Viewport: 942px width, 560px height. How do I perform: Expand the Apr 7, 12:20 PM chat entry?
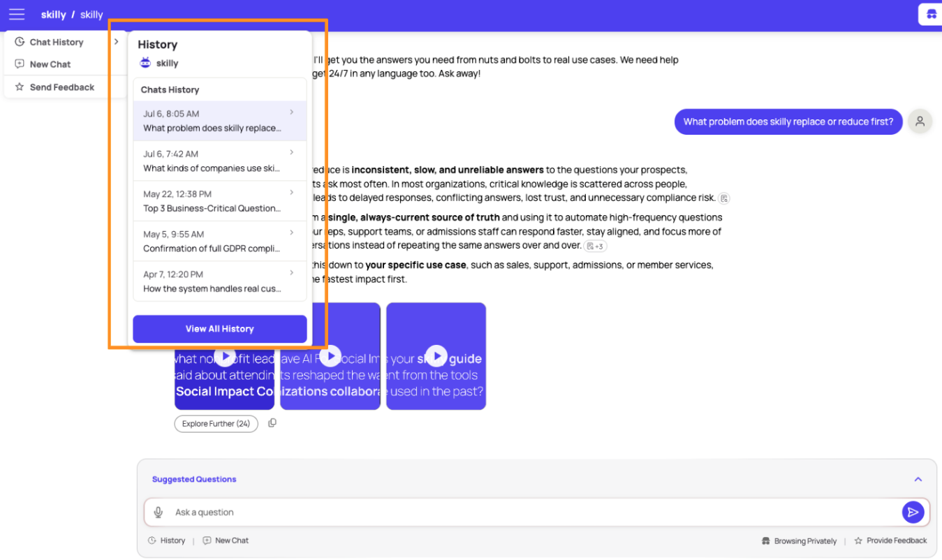220,281
